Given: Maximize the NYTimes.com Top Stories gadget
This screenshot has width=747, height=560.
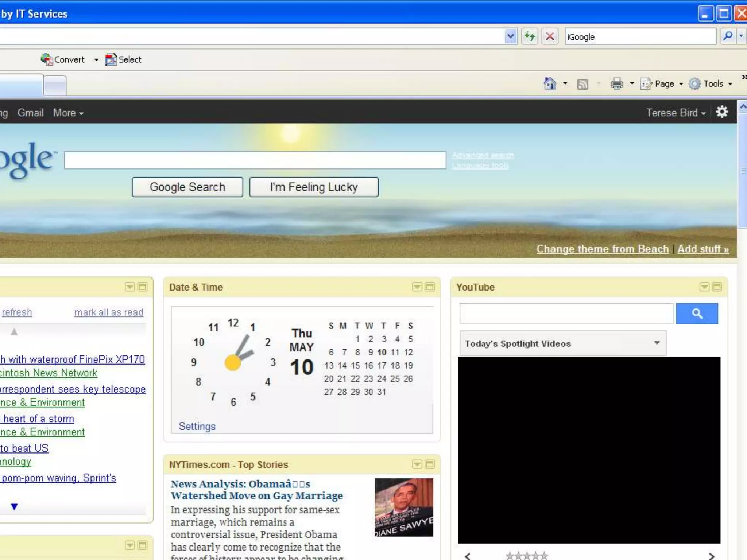Looking at the screenshot, I should tap(430, 464).
